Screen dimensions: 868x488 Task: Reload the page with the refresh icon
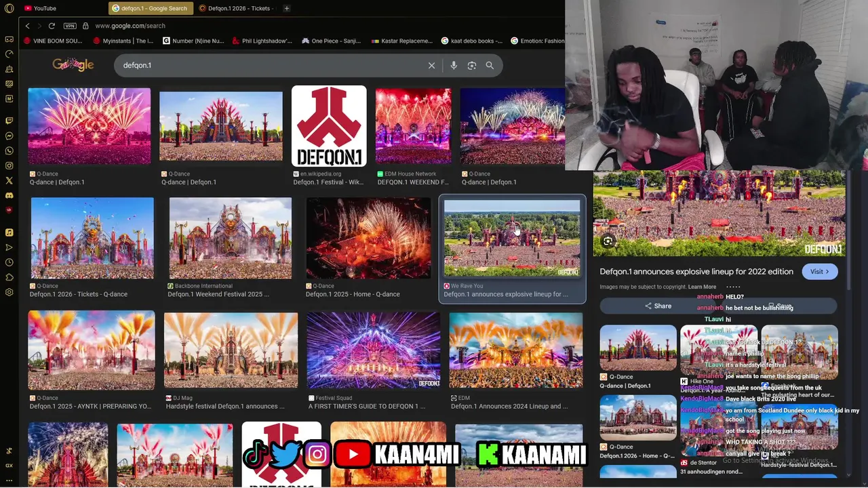coord(52,26)
